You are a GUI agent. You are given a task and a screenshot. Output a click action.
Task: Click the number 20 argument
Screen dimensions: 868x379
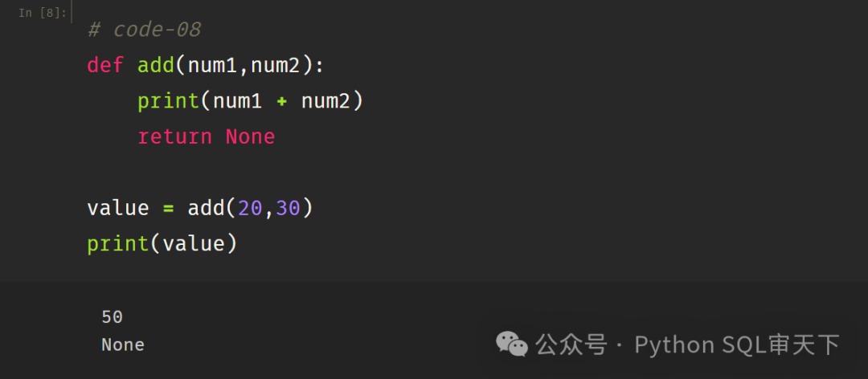pos(250,208)
